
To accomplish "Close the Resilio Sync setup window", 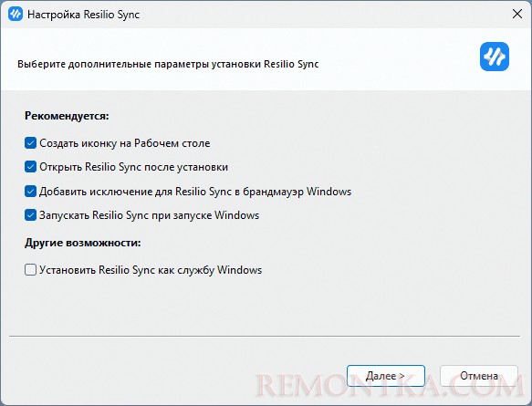I will pyautogui.click(x=517, y=15).
